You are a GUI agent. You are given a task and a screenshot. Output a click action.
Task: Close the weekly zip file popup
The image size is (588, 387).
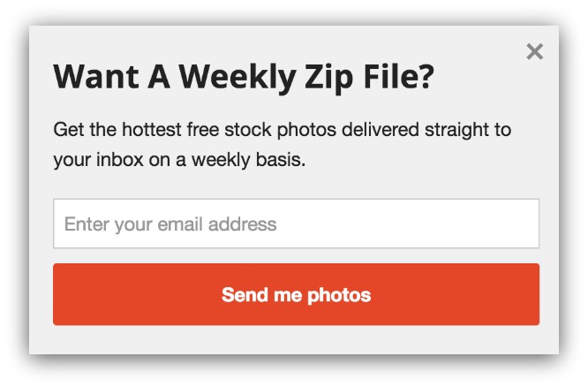(x=534, y=51)
